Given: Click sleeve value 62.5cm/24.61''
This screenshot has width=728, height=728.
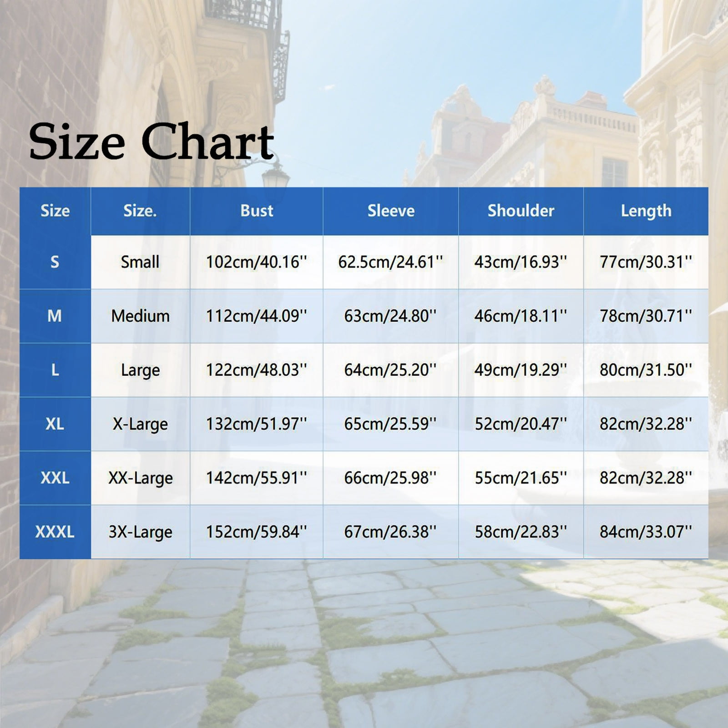Looking at the screenshot, I should click(x=390, y=262).
